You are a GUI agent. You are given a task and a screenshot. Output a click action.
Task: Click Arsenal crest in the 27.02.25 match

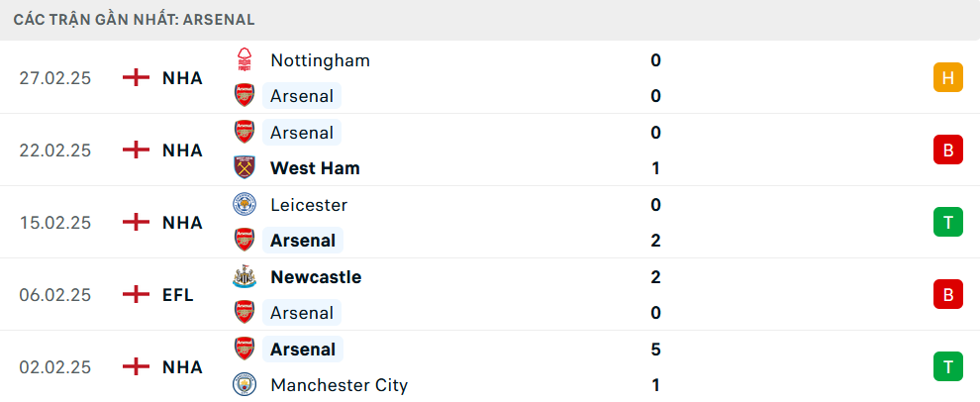[244, 96]
